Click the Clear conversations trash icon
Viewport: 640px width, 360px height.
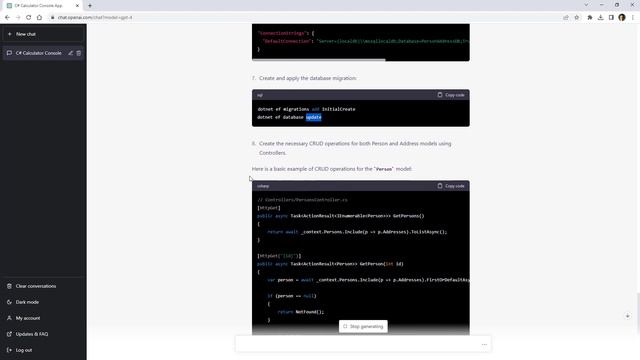tap(9, 286)
